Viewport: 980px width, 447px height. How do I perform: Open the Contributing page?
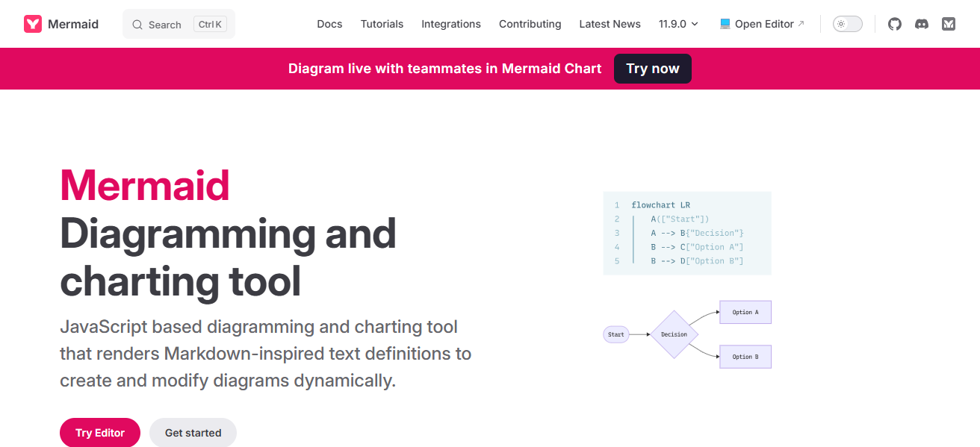tap(530, 24)
